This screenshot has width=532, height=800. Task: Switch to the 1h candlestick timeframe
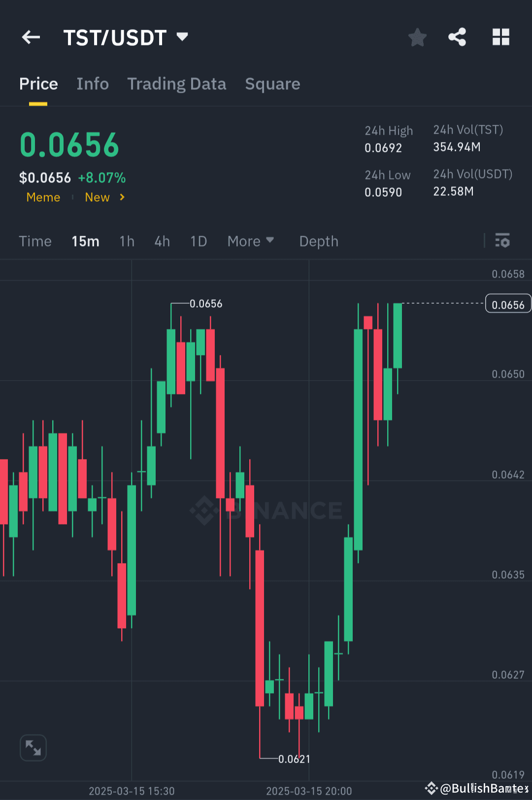[127, 241]
